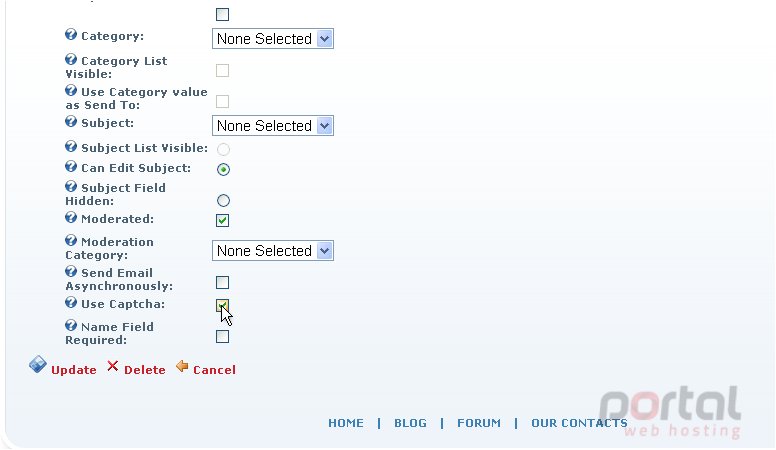Open the Moderation Category dropdown
The width and height of the screenshot is (776, 450).
point(273,250)
